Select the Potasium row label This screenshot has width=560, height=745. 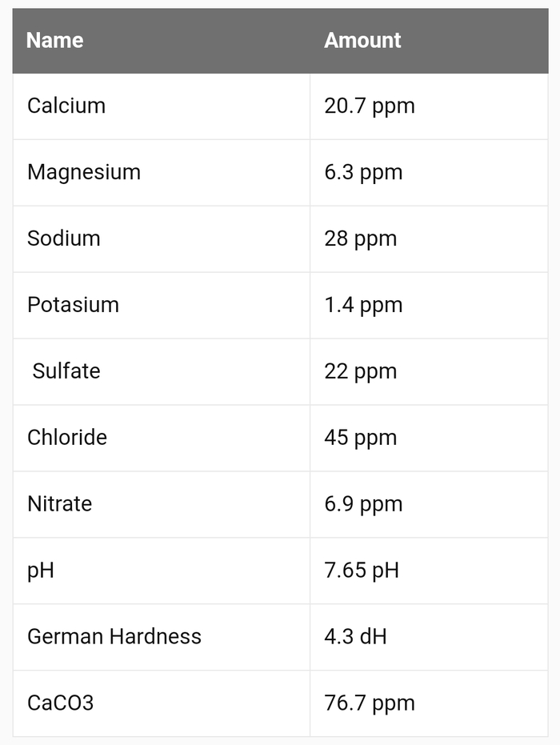coord(73,305)
